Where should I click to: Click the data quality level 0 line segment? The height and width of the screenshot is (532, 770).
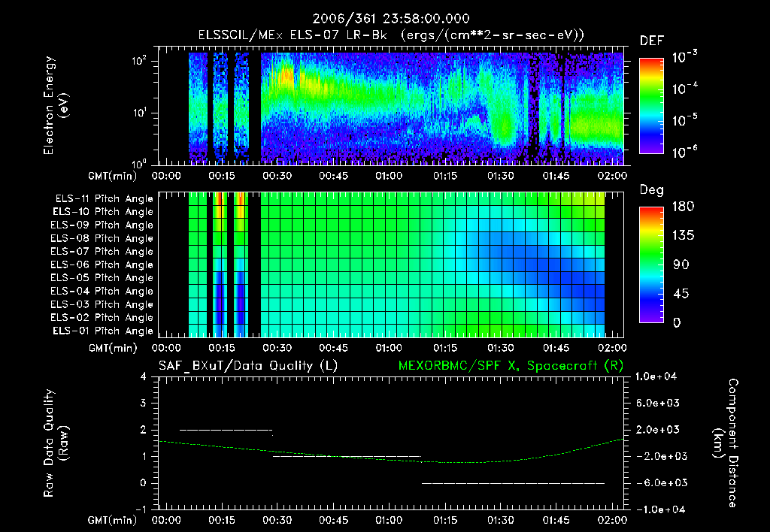click(513, 483)
